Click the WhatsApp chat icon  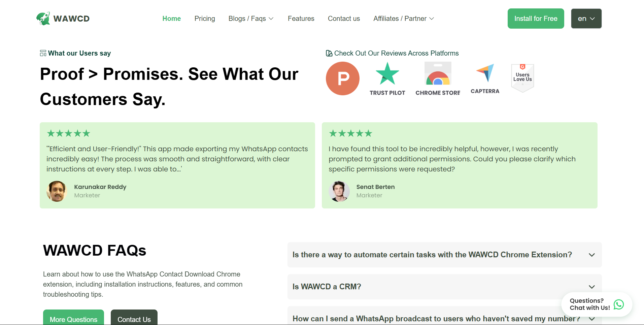click(619, 304)
